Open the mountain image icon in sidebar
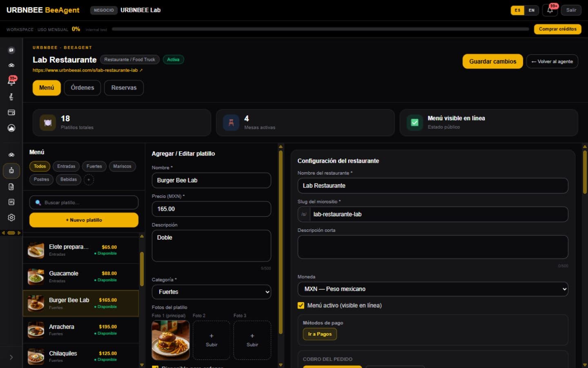This screenshot has width=588, height=368. [11, 128]
